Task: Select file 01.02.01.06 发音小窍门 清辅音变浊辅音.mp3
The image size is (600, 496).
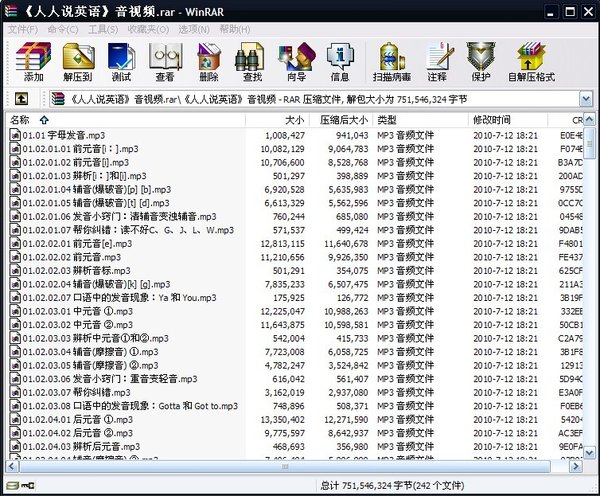Action: pyautogui.click(x=119, y=217)
